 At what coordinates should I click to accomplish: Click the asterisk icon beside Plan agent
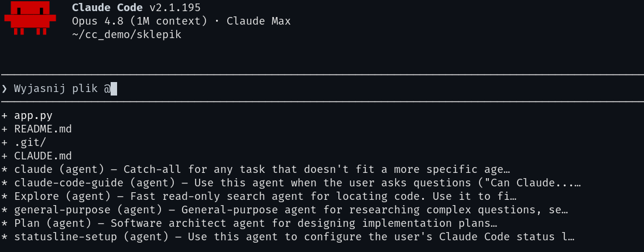coord(5,224)
